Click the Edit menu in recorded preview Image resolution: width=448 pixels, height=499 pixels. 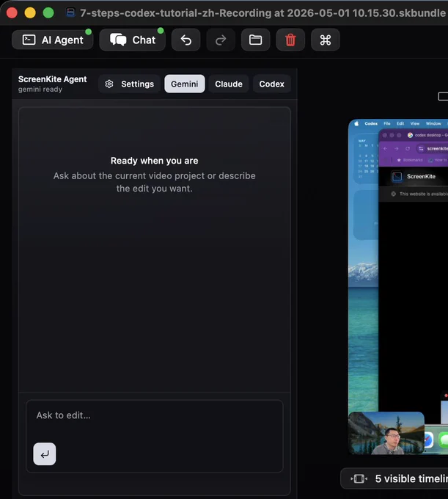point(400,123)
